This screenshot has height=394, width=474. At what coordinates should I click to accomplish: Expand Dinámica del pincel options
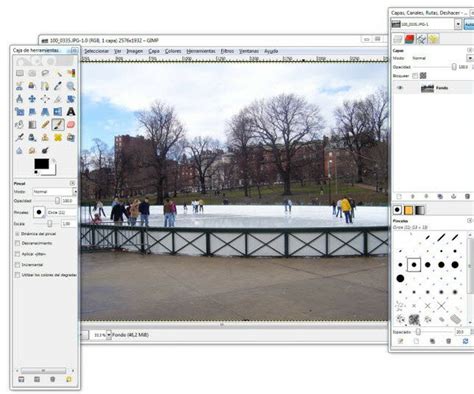tap(17, 234)
